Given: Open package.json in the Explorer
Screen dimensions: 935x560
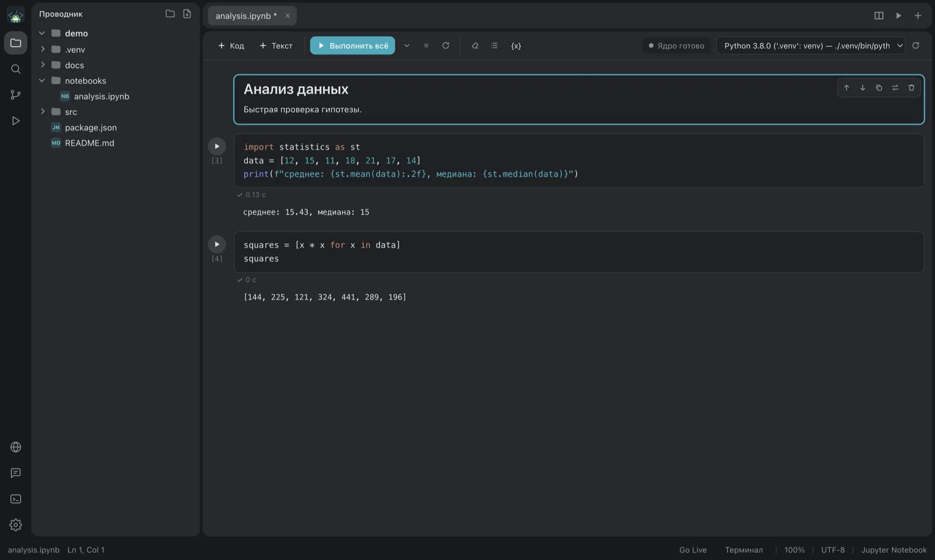Looking at the screenshot, I should pyautogui.click(x=90, y=127).
